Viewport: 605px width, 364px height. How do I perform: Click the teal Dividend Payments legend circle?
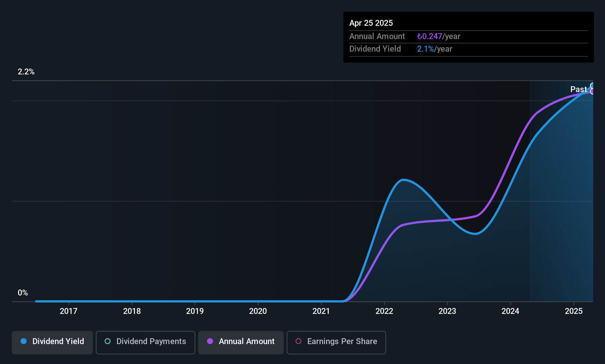[x=108, y=341]
